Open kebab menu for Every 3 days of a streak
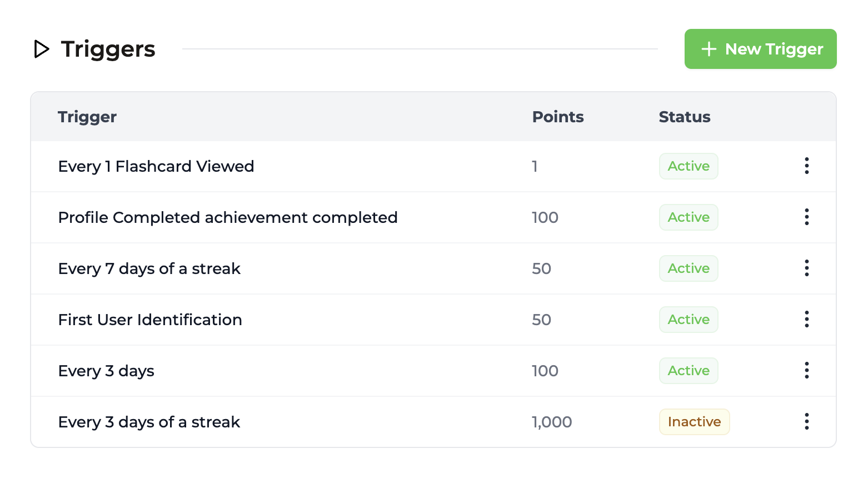 coord(806,422)
